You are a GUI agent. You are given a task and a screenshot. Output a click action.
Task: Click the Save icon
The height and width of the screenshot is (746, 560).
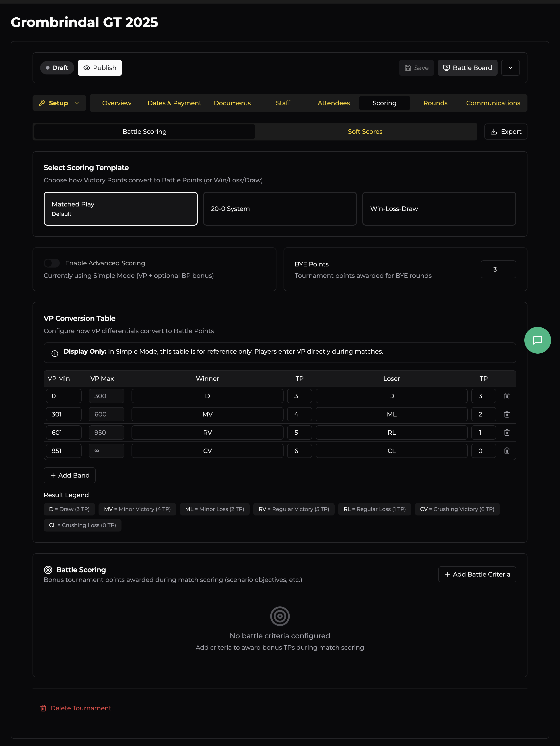[408, 68]
